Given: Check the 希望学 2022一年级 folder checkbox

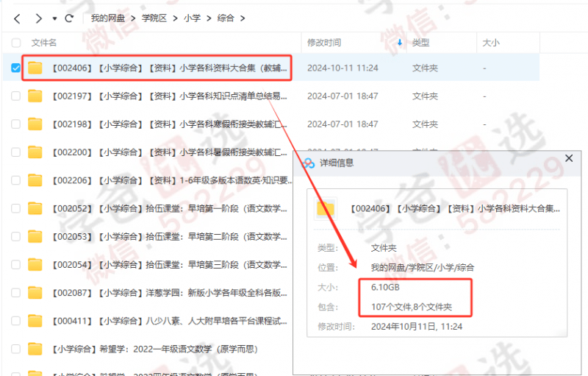Looking at the screenshot, I should pos(15,349).
